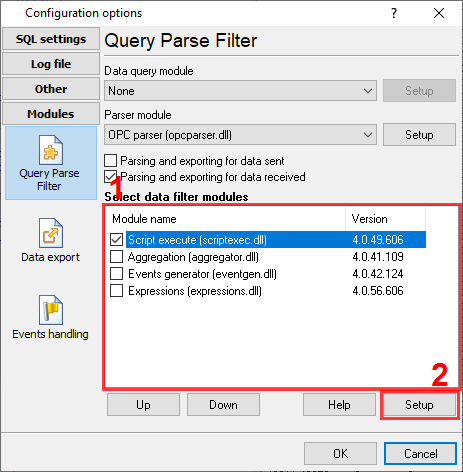Select the Script execute (scriptexec.dll) row

pos(276,240)
